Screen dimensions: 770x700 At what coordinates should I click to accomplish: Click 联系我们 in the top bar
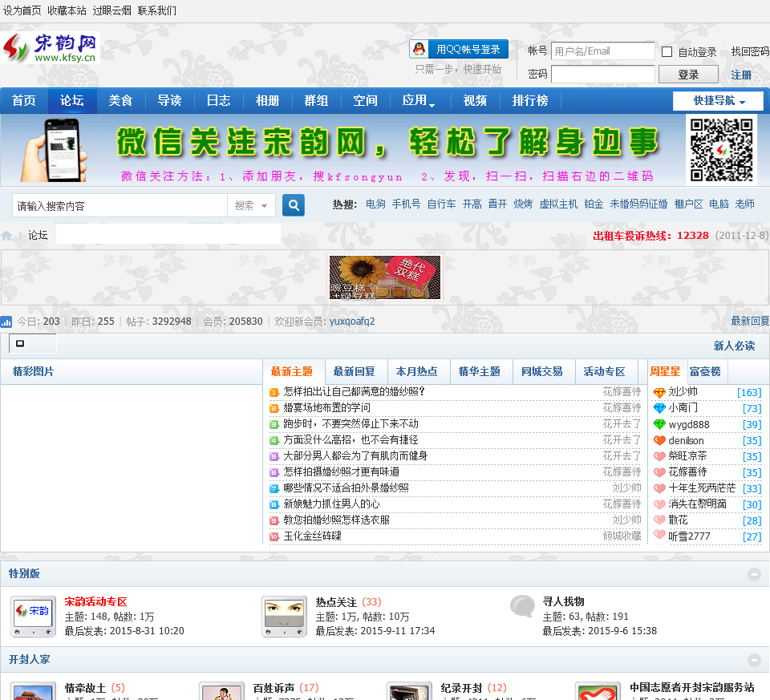pos(156,10)
